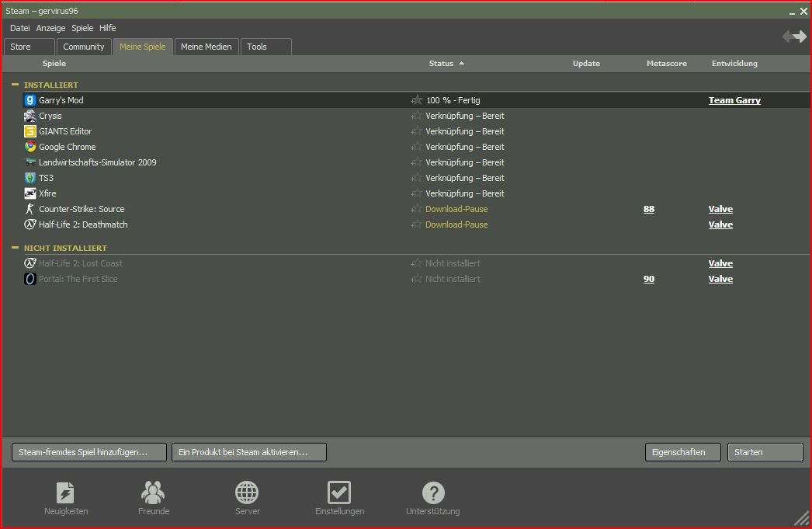
Task: Sort list by Status column header
Action: [x=442, y=64]
